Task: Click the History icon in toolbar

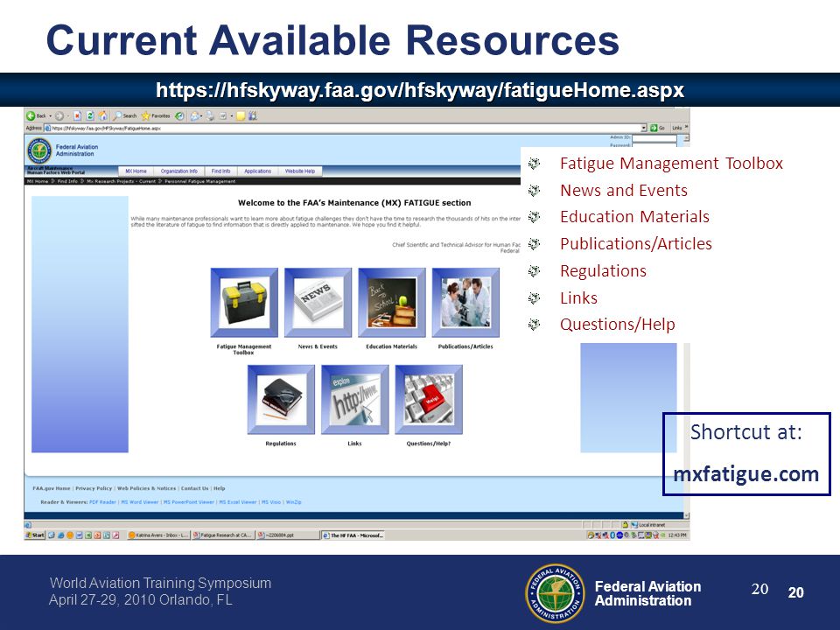Action: pos(179,115)
